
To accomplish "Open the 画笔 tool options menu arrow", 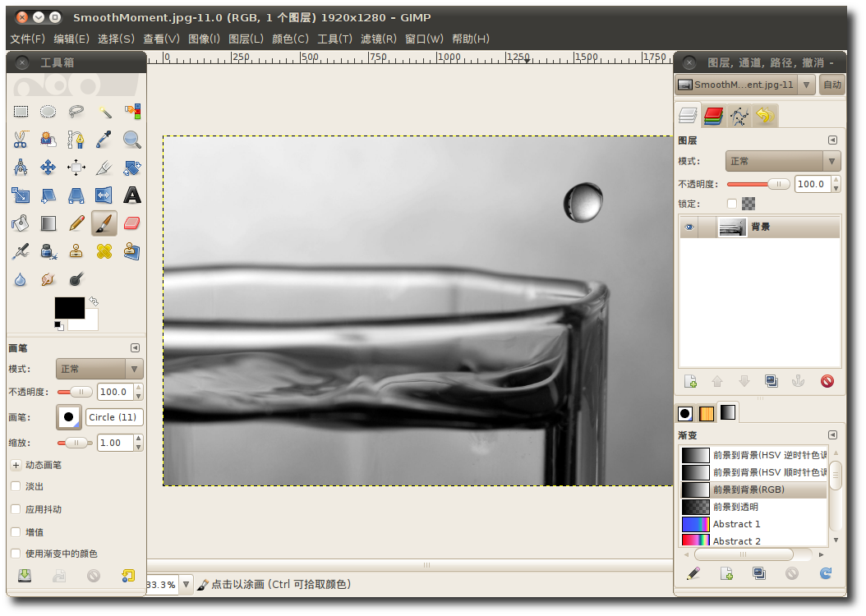I will point(136,347).
